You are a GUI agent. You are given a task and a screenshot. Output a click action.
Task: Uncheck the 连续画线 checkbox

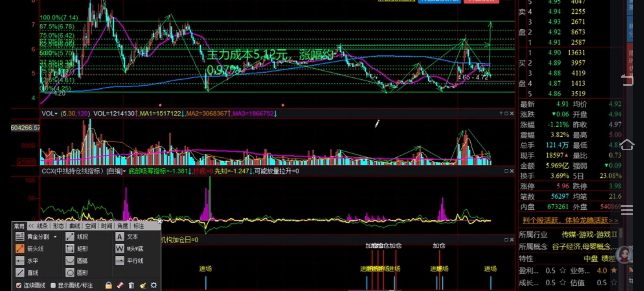(x=19, y=285)
